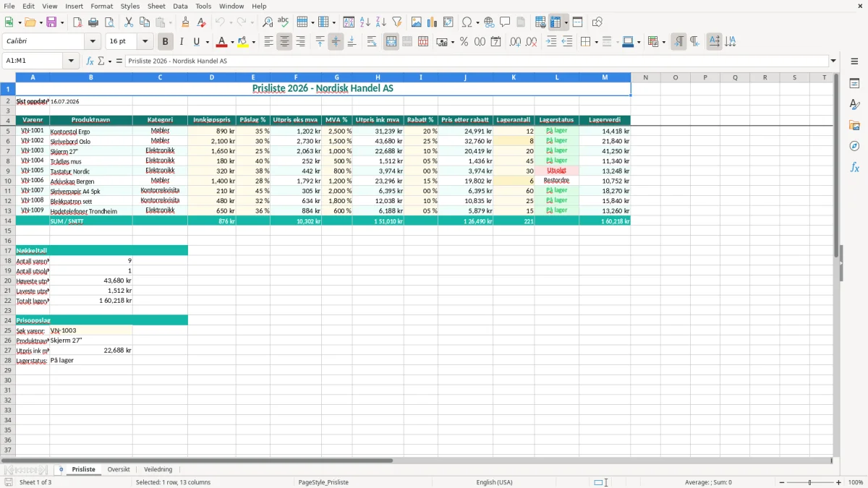Open the sidebar Functions deck
This screenshot has width=868, height=488.
coord(854,167)
